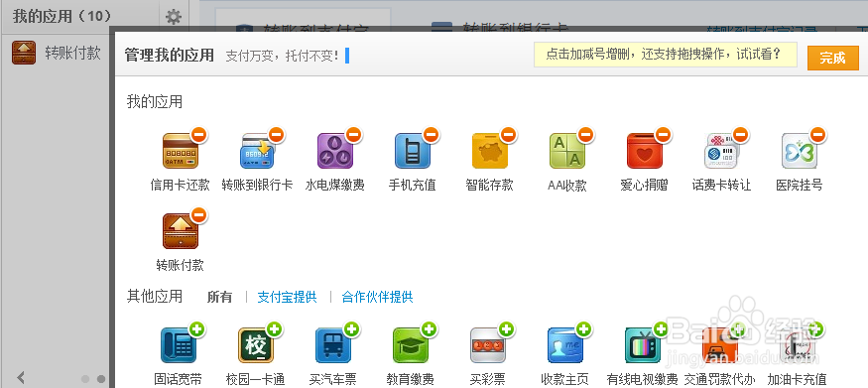
Task: Select the 水电煤缴费 app icon
Action: click(x=335, y=151)
